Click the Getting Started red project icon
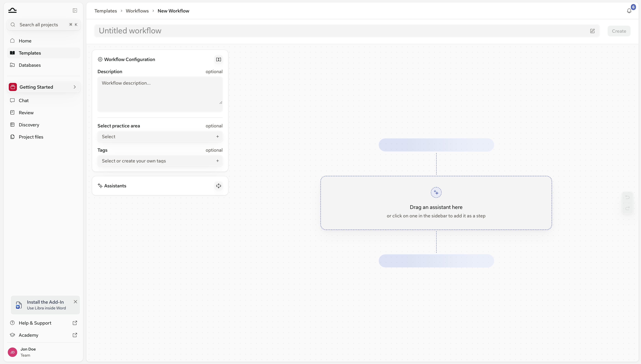 (13, 87)
